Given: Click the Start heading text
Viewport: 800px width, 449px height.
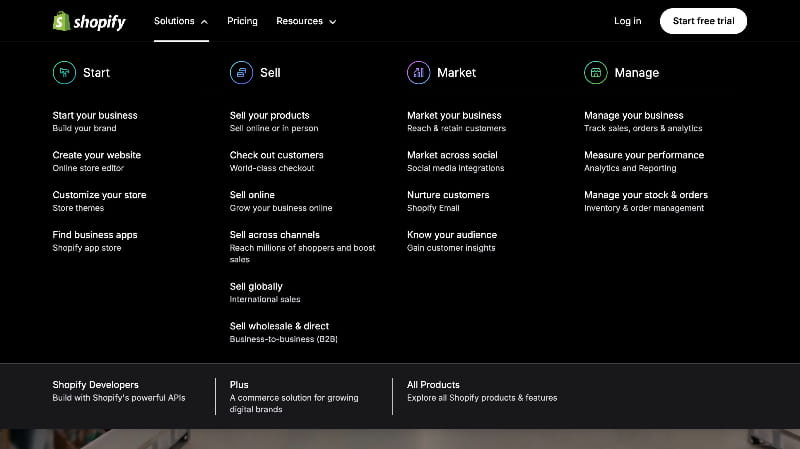Looking at the screenshot, I should click(96, 72).
